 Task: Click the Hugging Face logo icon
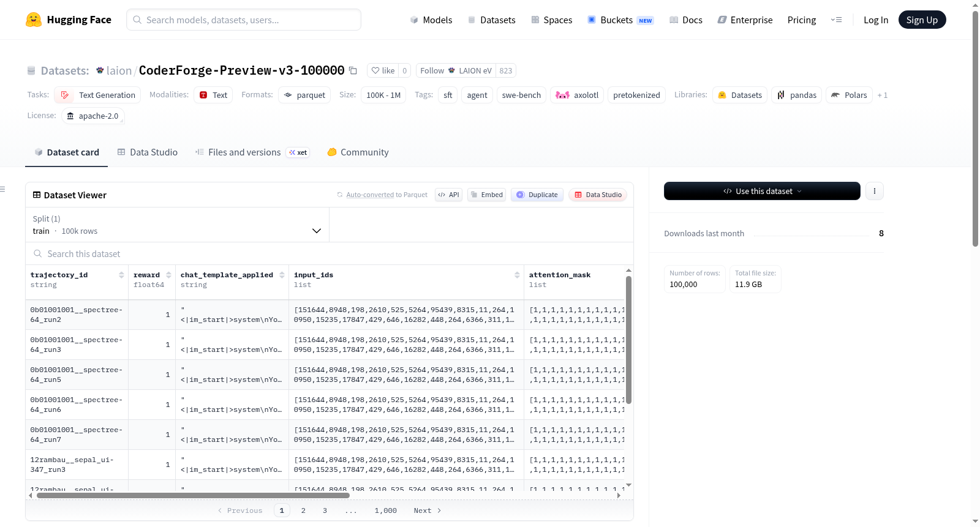coord(34,20)
